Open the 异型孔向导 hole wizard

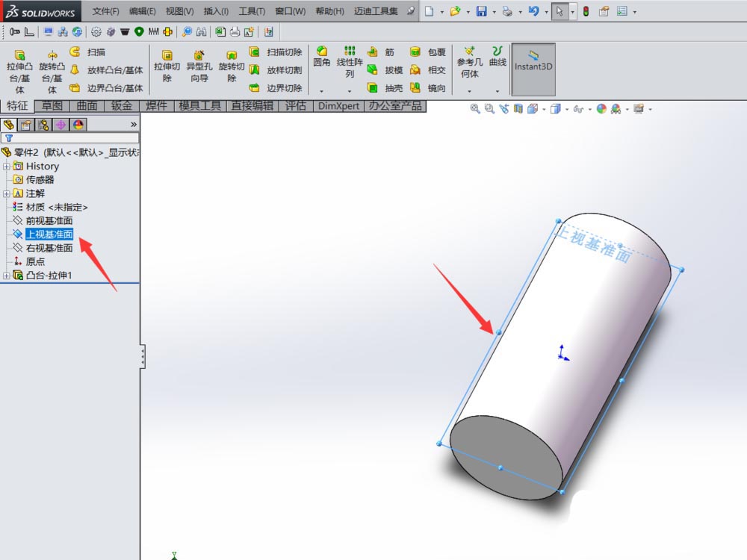(199, 66)
